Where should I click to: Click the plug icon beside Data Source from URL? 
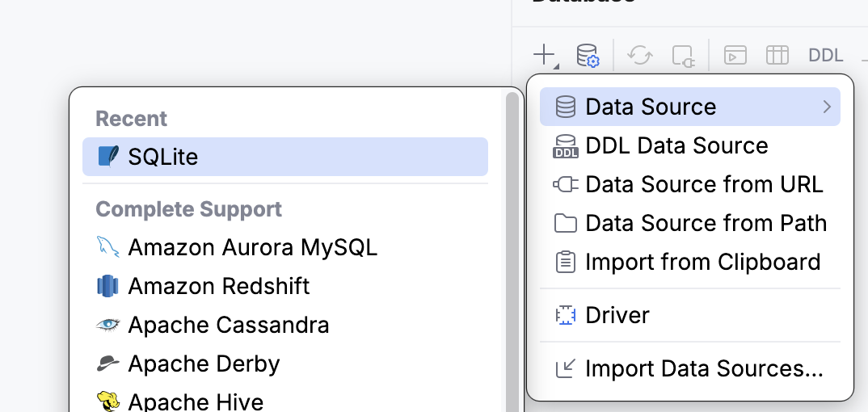[x=565, y=185]
